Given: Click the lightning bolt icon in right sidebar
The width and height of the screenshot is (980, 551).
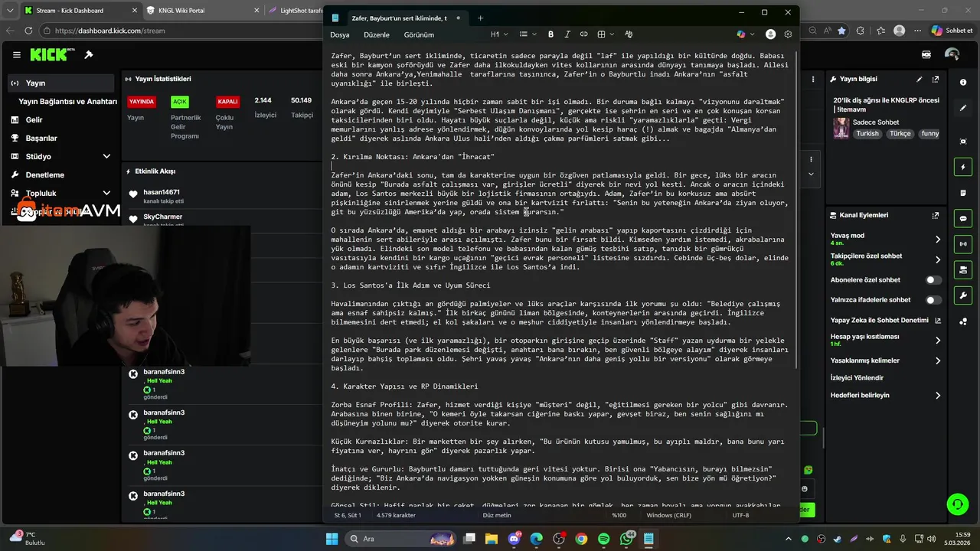Looking at the screenshot, I should 963,167.
